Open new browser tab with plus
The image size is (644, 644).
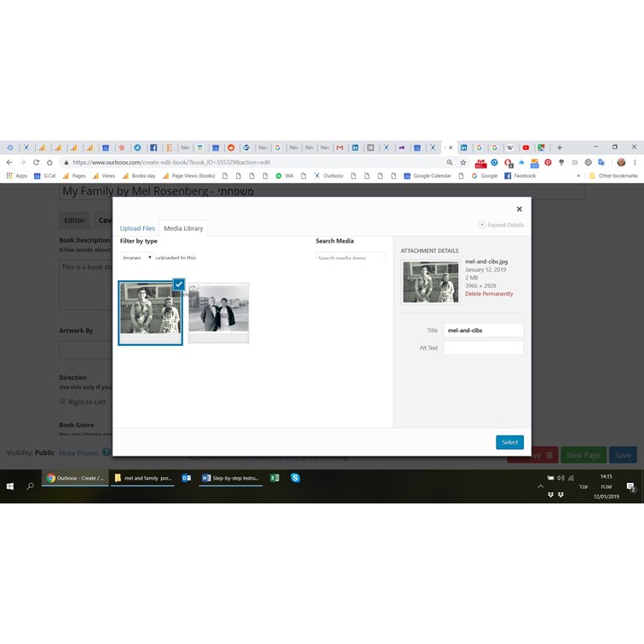(560, 147)
